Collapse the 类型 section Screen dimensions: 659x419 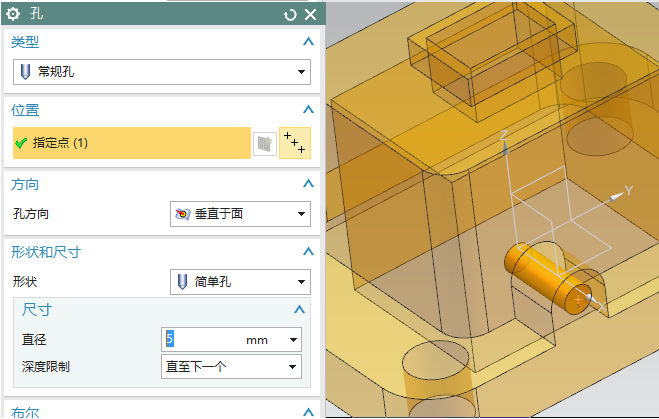[x=308, y=42]
